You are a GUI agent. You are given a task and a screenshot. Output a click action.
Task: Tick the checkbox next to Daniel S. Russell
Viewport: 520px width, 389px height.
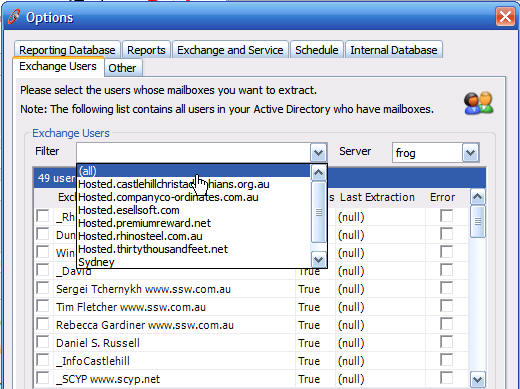(43, 342)
